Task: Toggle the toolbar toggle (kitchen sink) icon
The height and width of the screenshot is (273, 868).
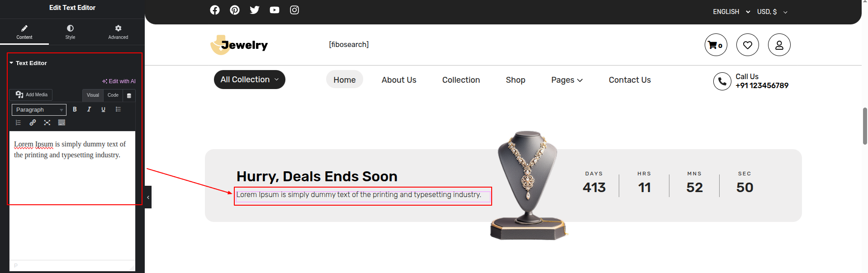Action: coord(62,122)
